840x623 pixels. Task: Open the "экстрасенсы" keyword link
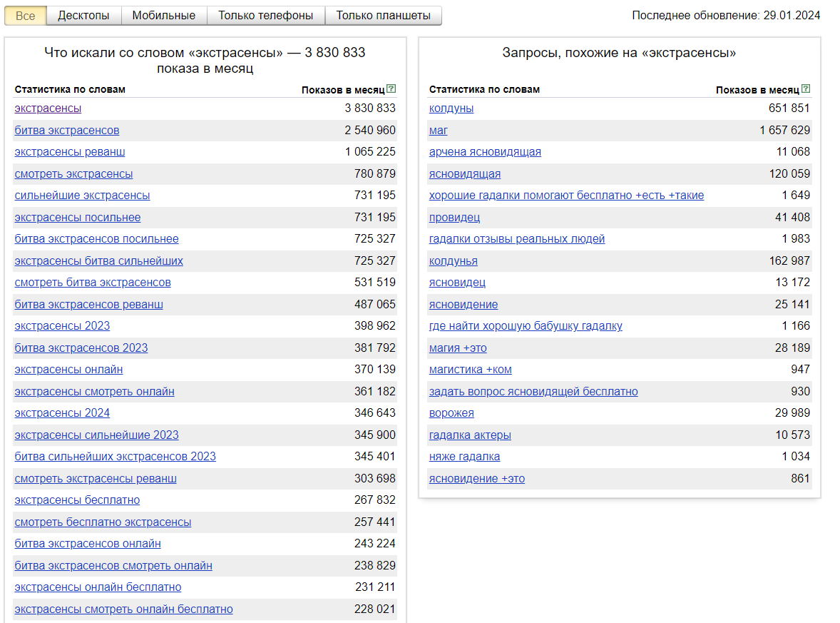tap(48, 108)
